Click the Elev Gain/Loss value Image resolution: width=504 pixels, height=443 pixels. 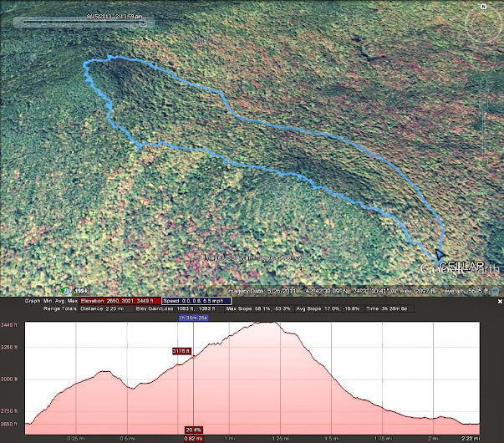tap(176, 308)
